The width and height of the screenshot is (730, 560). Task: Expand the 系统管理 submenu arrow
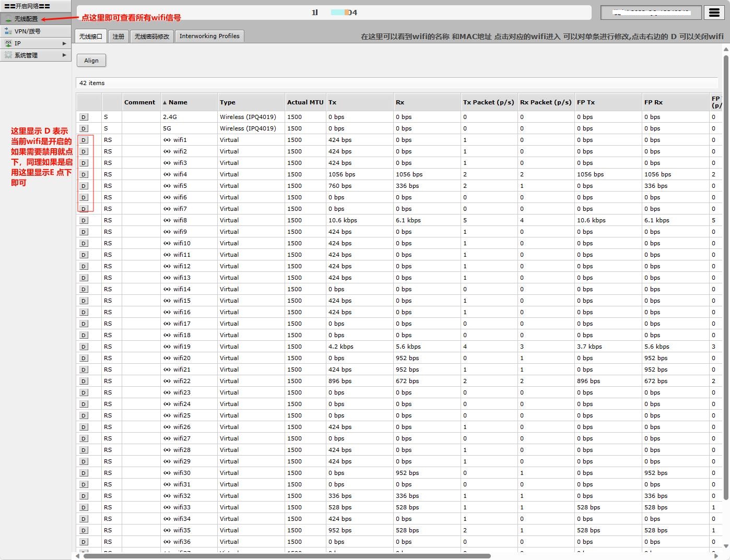(x=64, y=55)
